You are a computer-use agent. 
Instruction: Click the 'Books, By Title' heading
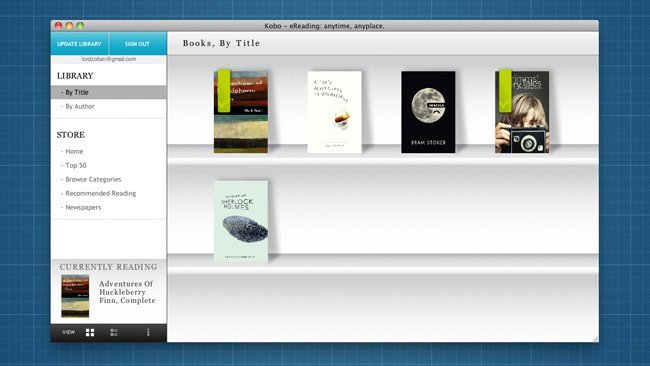point(221,43)
